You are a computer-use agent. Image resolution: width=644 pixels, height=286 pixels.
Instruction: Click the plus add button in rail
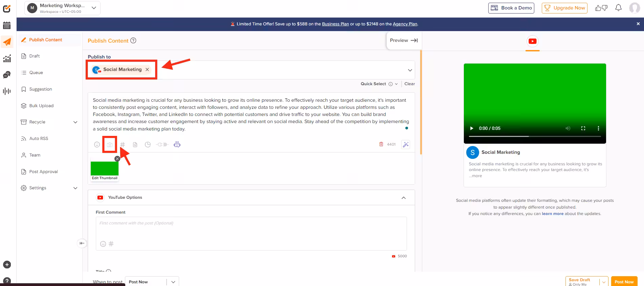click(x=7, y=265)
